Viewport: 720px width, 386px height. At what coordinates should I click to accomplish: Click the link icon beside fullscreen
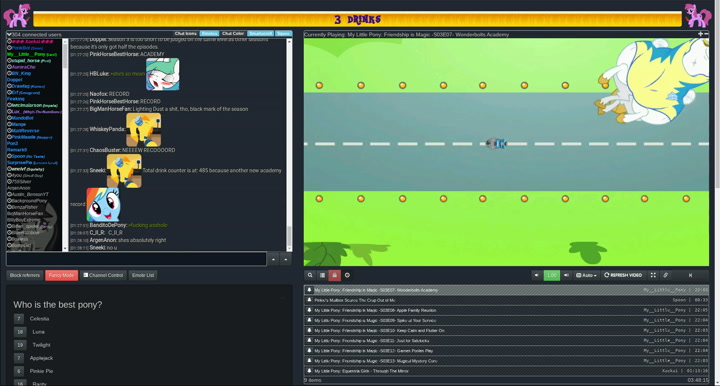click(x=665, y=275)
